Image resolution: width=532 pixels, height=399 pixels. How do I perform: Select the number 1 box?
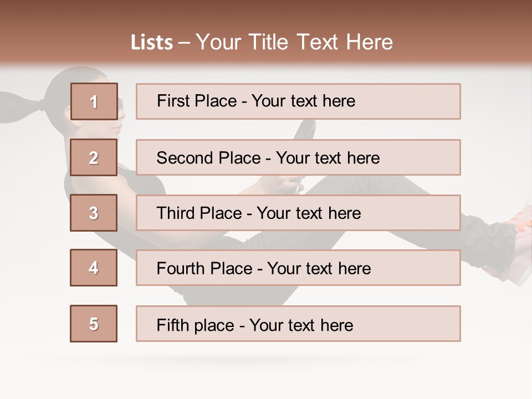[94, 101]
